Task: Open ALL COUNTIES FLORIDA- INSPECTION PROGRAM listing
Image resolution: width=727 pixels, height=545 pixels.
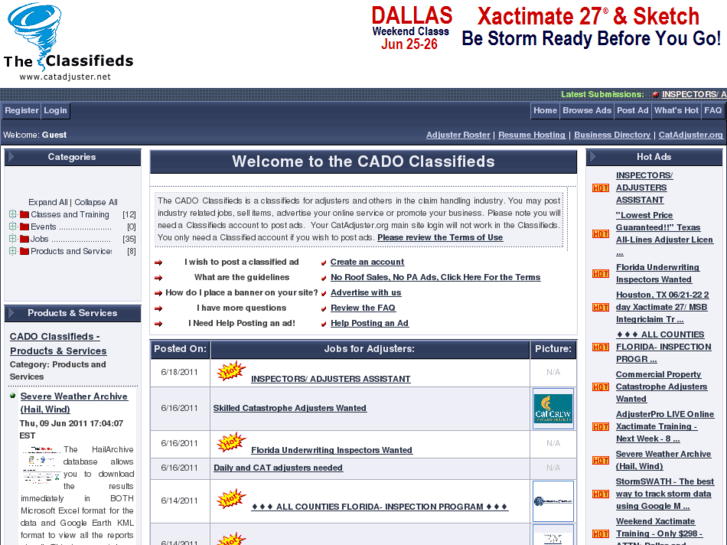Action: 380,507
